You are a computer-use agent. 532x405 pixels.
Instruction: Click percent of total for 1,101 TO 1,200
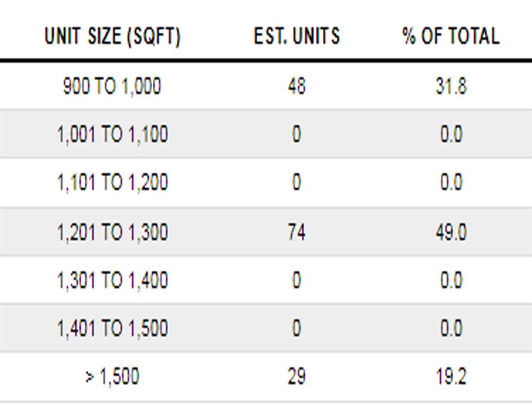[x=451, y=182]
